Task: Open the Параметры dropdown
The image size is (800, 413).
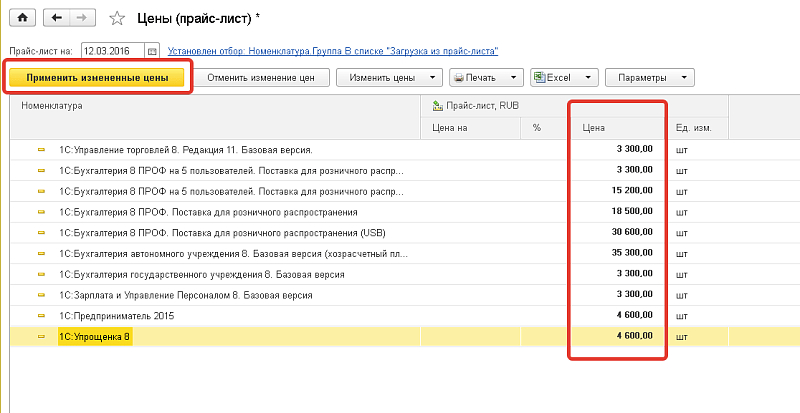Action: click(x=649, y=78)
